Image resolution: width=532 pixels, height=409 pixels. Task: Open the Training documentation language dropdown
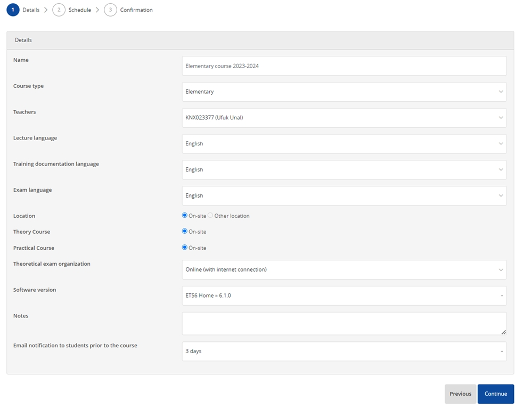pyautogui.click(x=344, y=170)
